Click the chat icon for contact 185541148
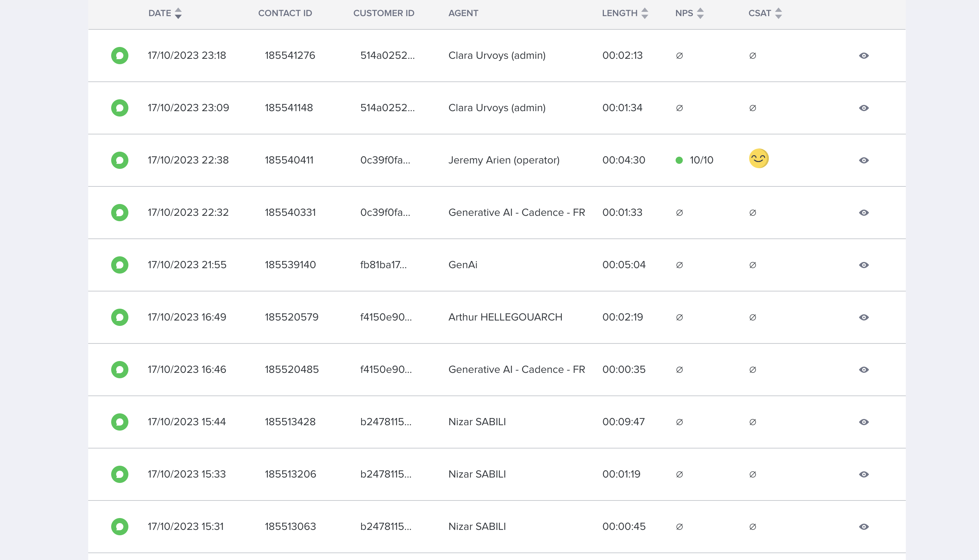 tap(120, 108)
